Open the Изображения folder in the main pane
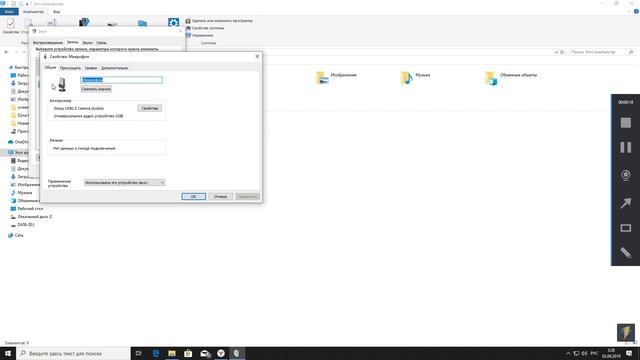 (x=336, y=77)
